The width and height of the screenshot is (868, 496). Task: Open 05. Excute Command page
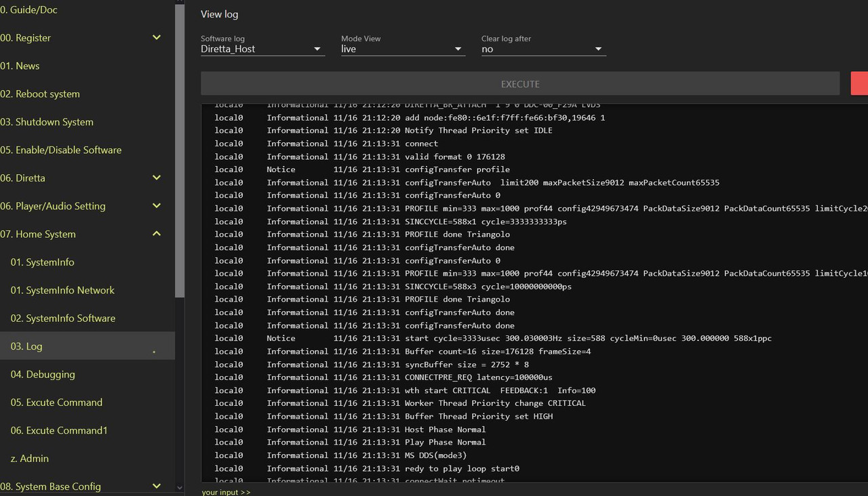[x=56, y=402]
